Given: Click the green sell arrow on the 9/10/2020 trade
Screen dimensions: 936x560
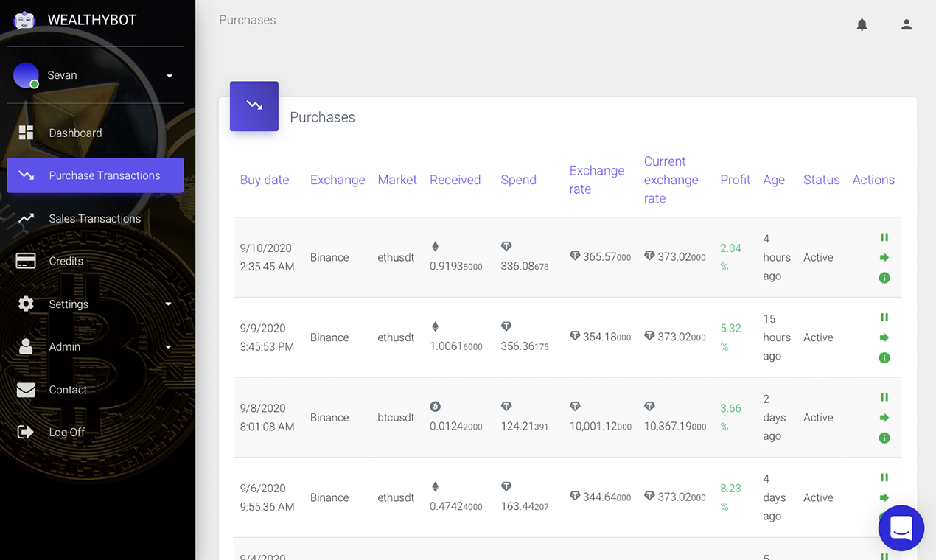Looking at the screenshot, I should (x=884, y=257).
